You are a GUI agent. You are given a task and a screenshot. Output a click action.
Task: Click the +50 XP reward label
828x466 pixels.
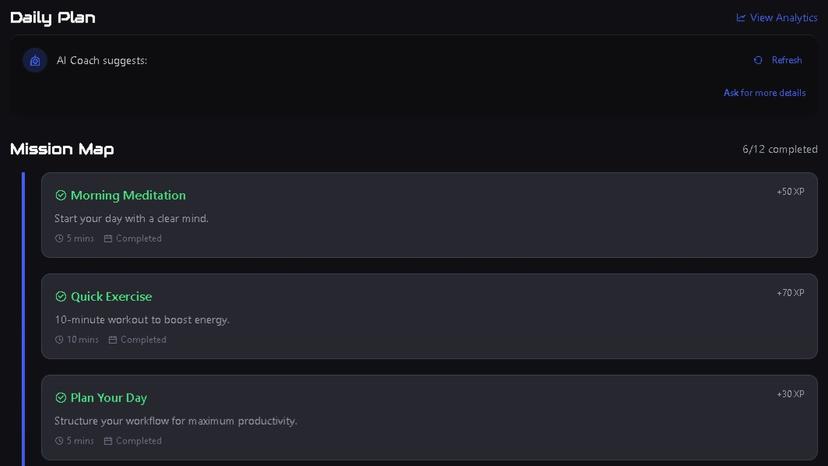pos(790,191)
